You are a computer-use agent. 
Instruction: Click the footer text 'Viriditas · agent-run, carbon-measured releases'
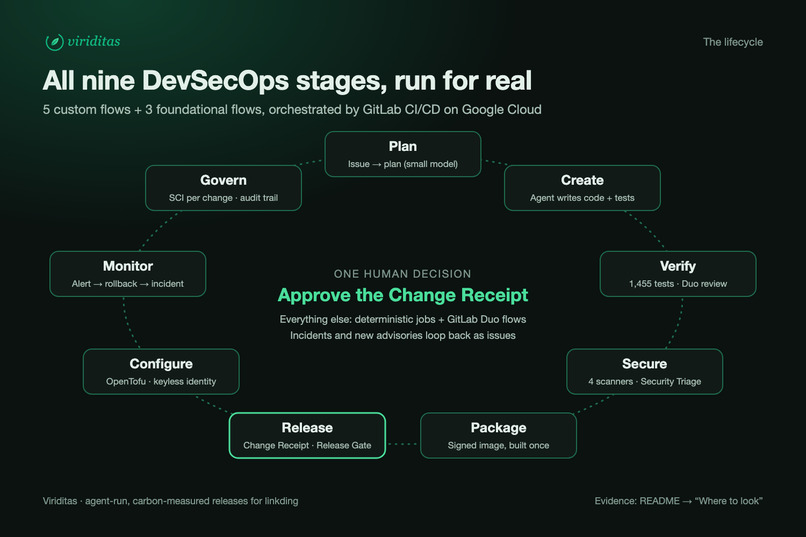(171, 501)
